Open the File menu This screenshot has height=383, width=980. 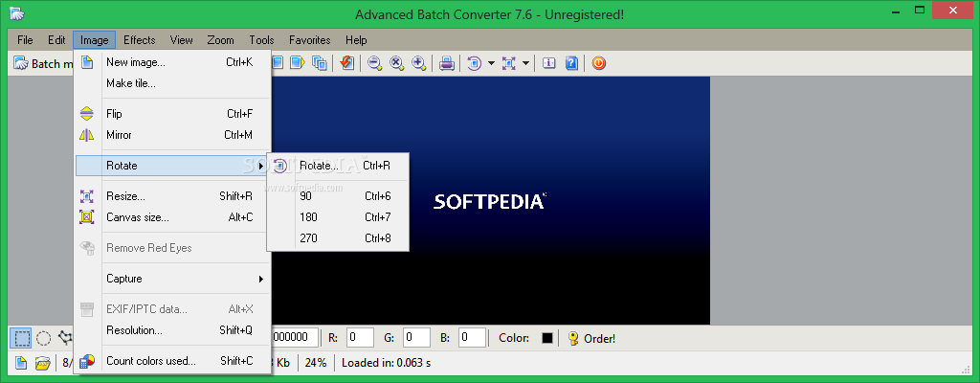click(x=25, y=40)
